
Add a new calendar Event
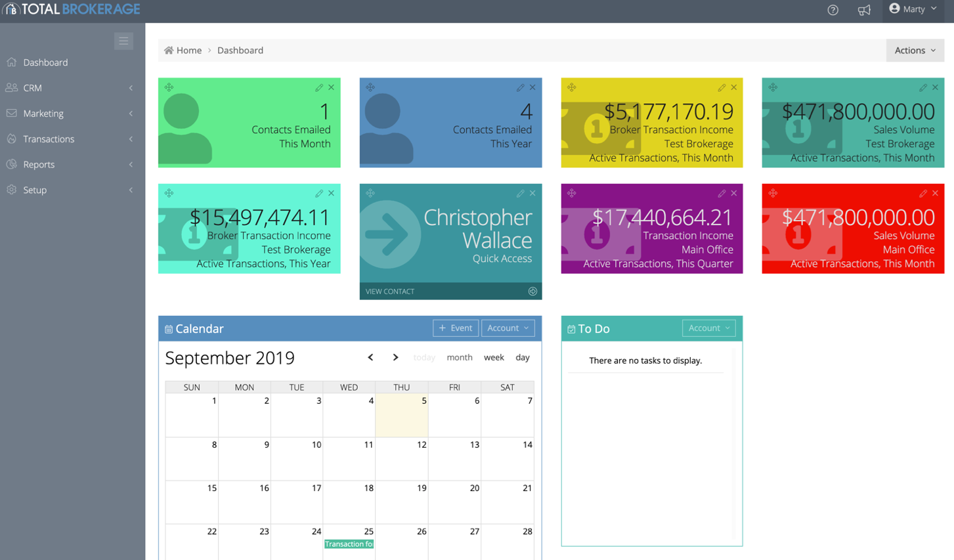tap(456, 328)
